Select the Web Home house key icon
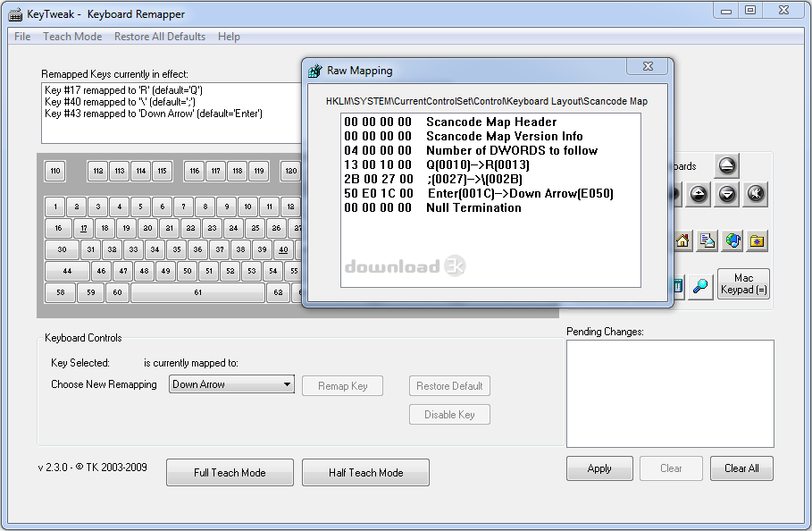 pyautogui.click(x=682, y=240)
